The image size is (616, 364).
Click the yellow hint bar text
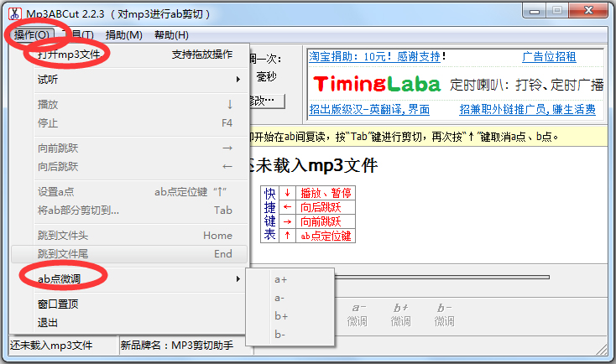tap(404, 137)
